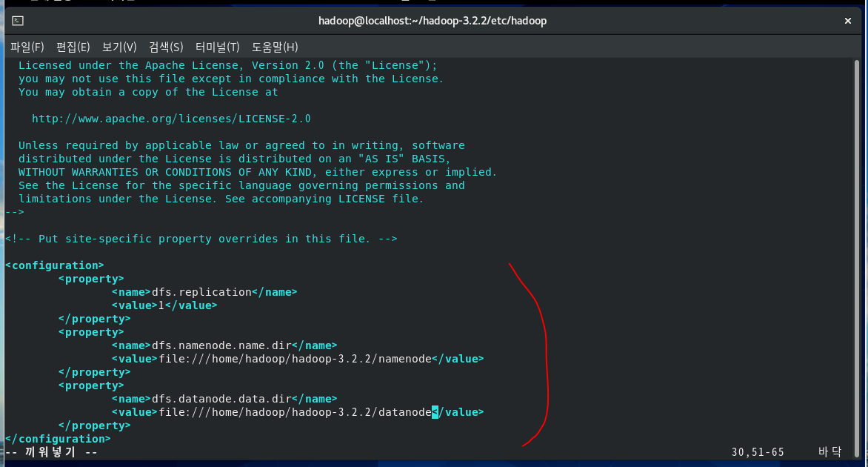This screenshot has width=868, height=467.
Task: Click the last </property> closing tag
Action: point(95,425)
